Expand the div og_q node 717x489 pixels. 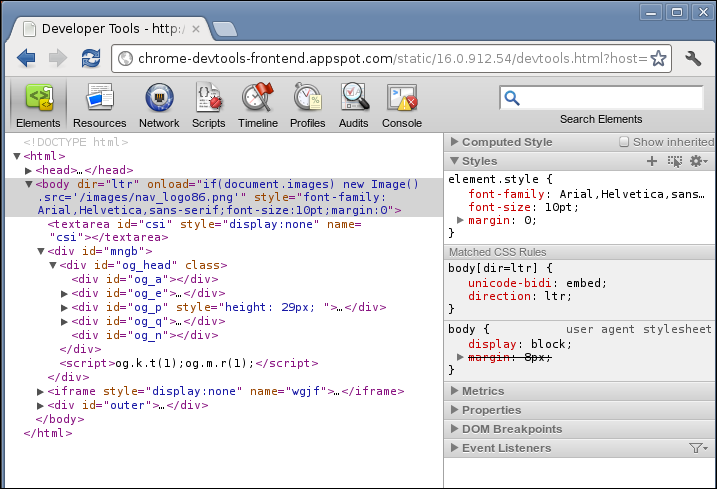[x=64, y=322]
